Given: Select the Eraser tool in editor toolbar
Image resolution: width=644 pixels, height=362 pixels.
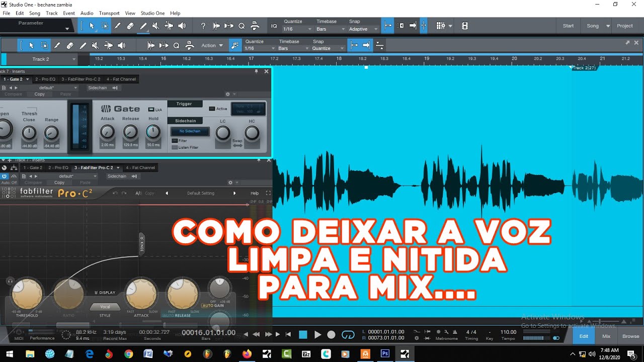Looking at the screenshot, I should 70,45.
